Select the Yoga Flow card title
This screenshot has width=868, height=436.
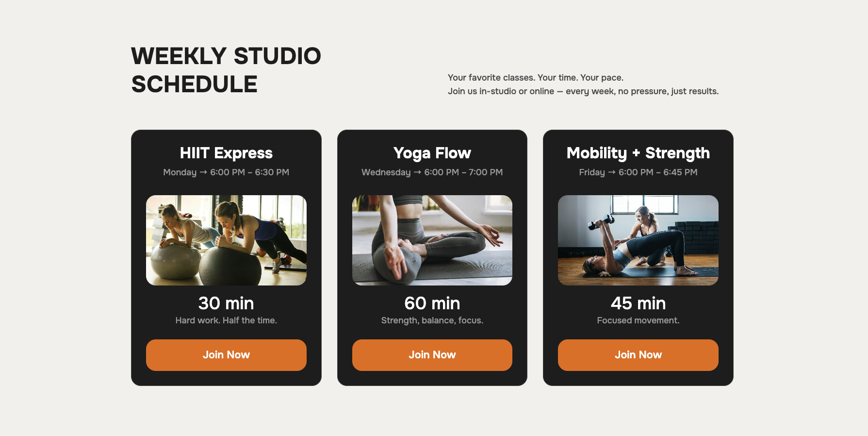pyautogui.click(x=432, y=153)
